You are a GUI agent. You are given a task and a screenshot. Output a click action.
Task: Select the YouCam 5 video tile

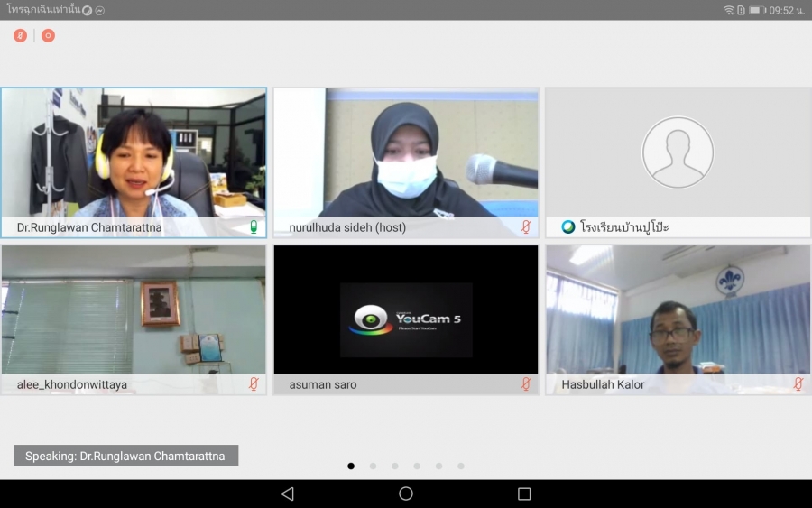(x=406, y=311)
